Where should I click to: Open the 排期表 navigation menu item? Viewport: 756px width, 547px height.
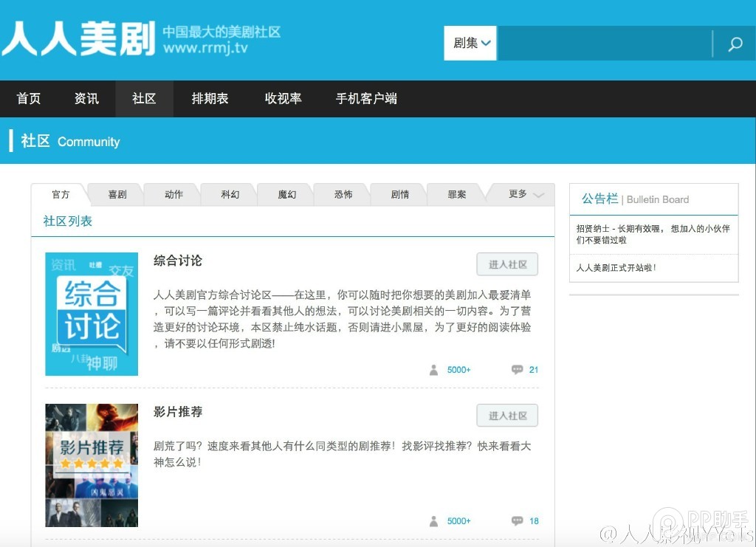210,98
